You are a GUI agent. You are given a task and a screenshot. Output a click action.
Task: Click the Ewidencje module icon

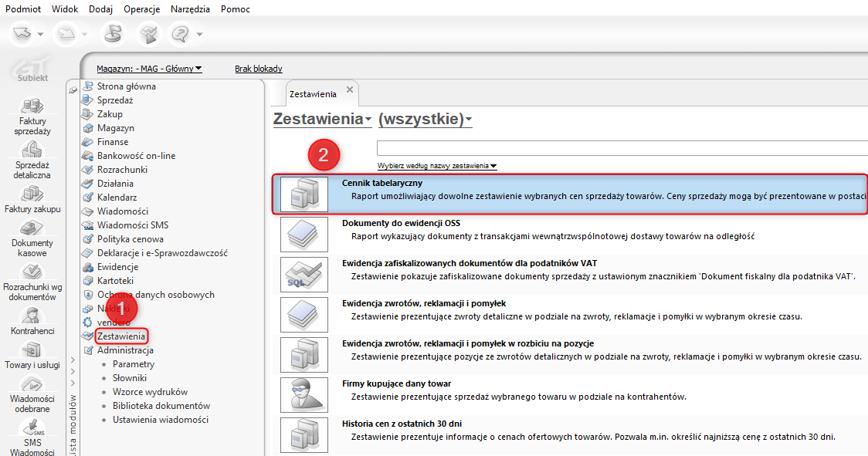pyautogui.click(x=87, y=267)
